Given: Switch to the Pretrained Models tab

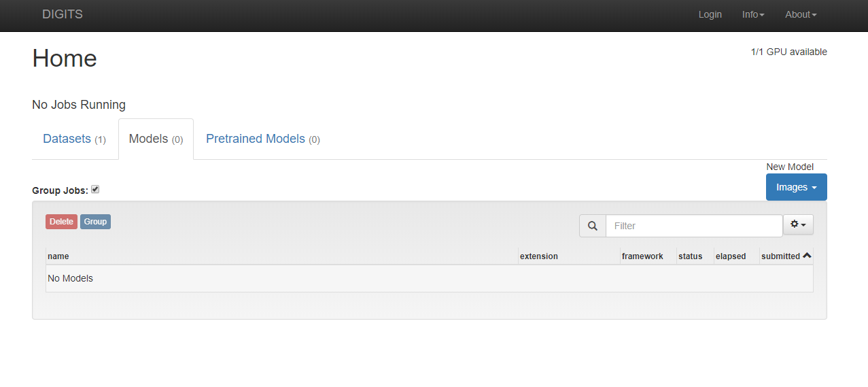Looking at the screenshot, I should 262,139.
